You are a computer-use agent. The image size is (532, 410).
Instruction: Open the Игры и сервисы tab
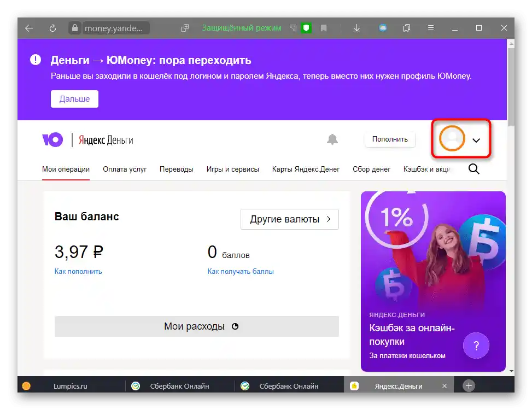233,169
